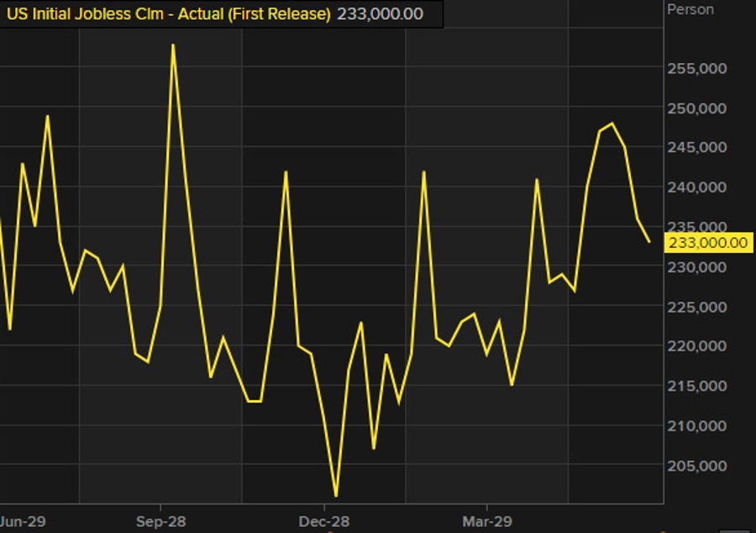Viewport: 756px width, 533px height.
Task: Click the 233,000.00 value in the legend header
Action: (x=380, y=14)
